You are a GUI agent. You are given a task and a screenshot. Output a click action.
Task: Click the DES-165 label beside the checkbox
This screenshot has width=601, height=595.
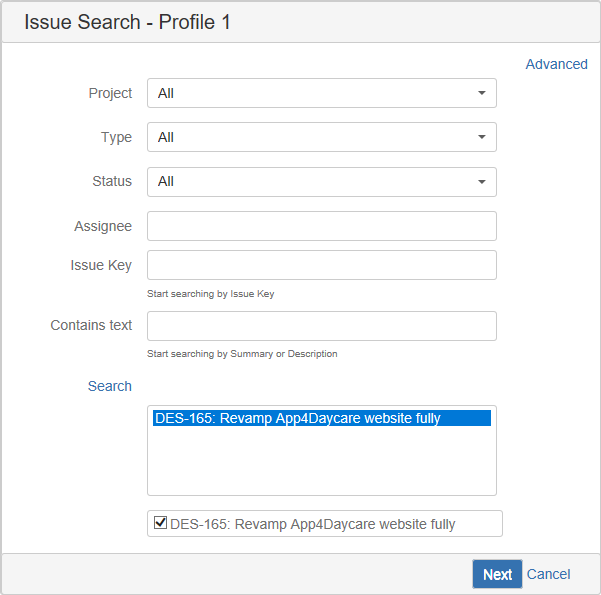point(312,524)
